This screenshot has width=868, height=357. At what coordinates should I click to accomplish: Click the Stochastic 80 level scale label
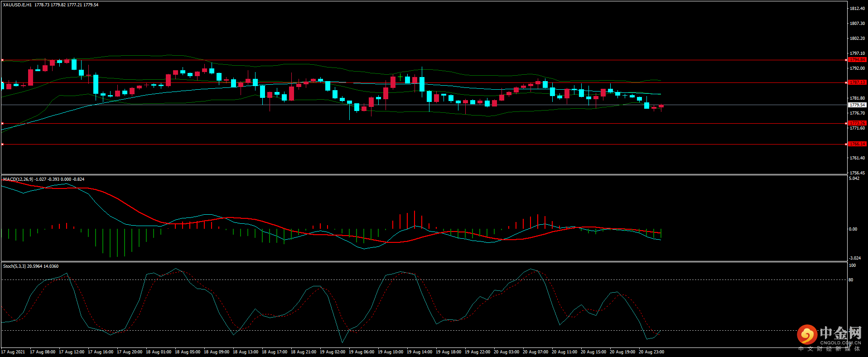tap(851, 280)
